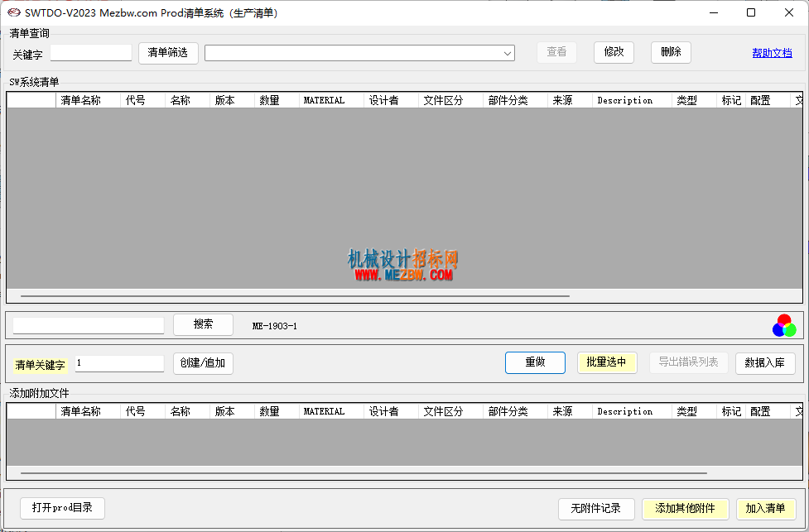Screen dimensions: 809x532
Task: Click the 创建/追加 button
Action: point(203,363)
